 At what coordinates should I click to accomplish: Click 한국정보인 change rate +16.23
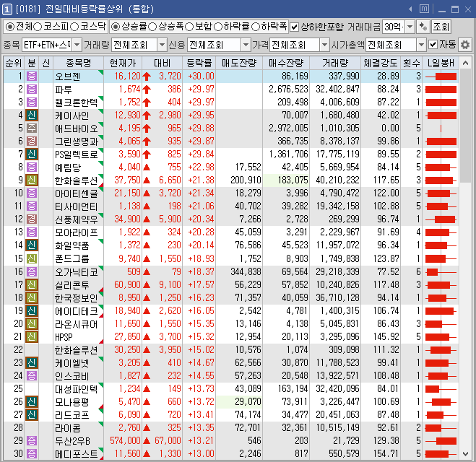(x=201, y=297)
